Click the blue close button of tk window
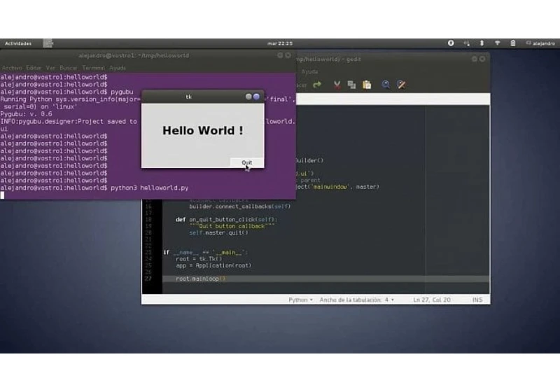 point(256,97)
